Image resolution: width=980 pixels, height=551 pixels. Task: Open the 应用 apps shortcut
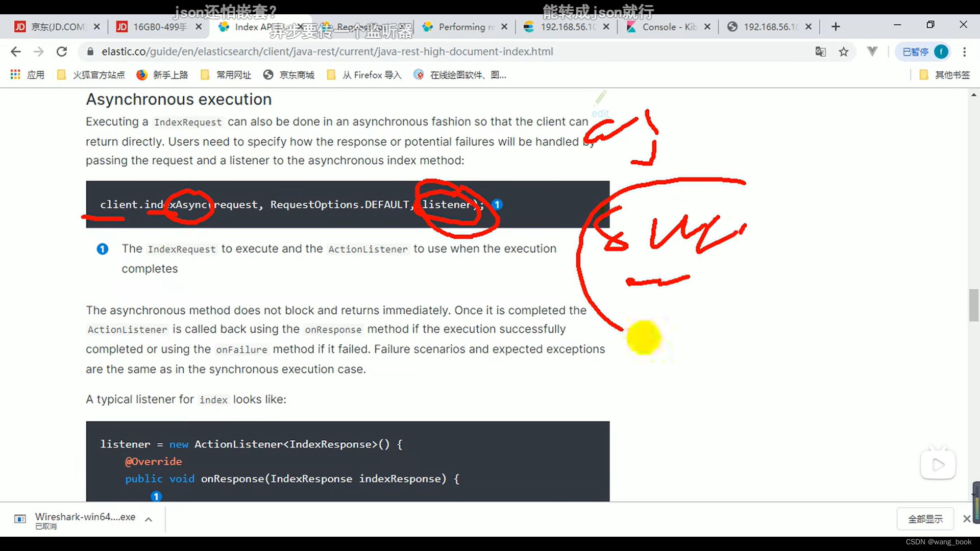28,75
